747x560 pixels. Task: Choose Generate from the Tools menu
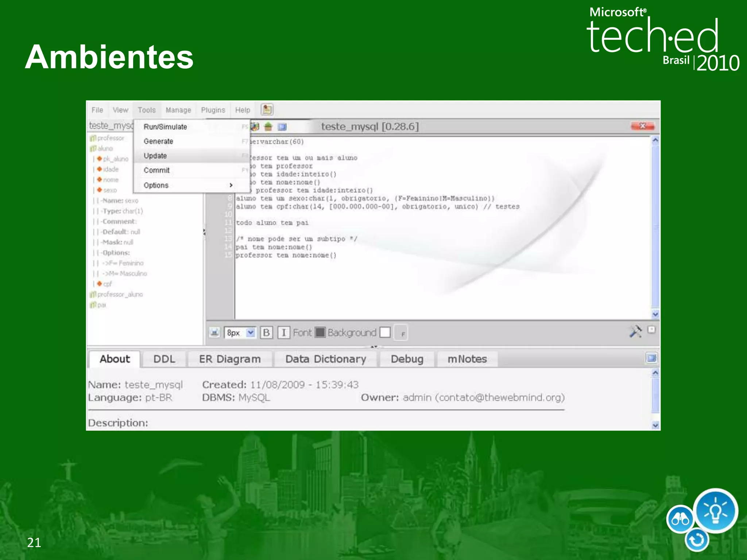coord(158,141)
